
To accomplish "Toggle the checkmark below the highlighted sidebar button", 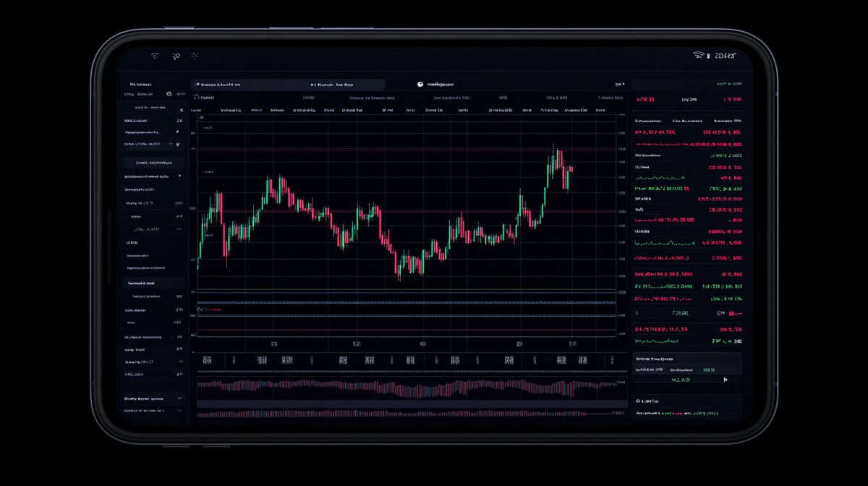I will (x=179, y=176).
